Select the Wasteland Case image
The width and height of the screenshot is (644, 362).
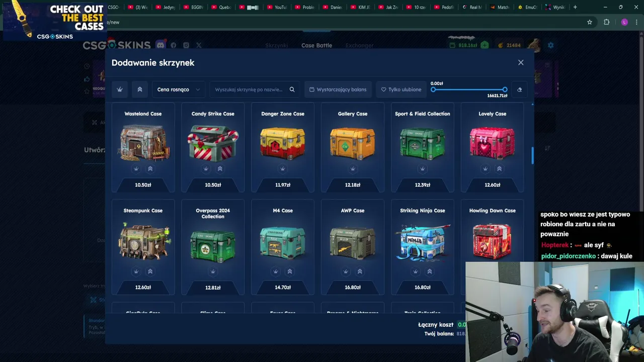pyautogui.click(x=143, y=142)
